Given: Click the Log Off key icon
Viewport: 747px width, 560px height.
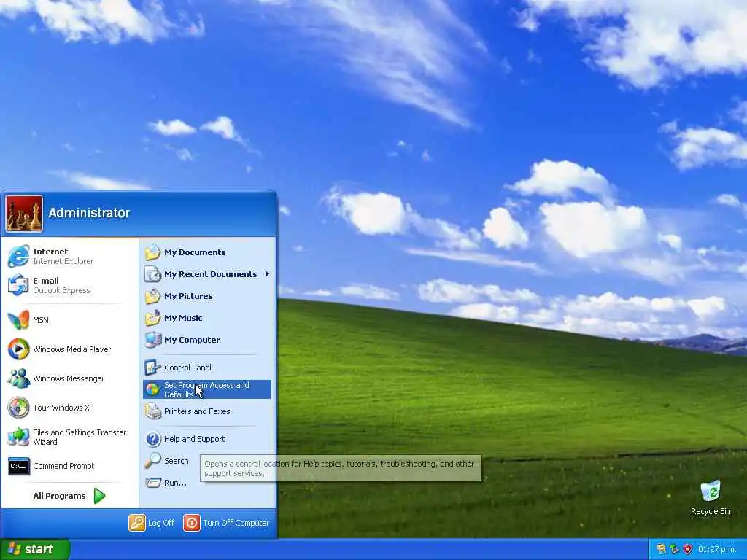Looking at the screenshot, I should pos(136,523).
